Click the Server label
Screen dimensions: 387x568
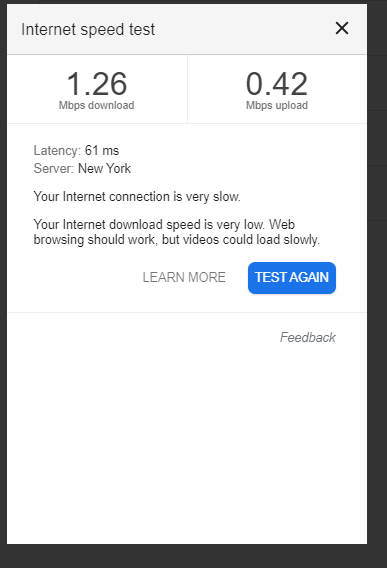pyautogui.click(x=54, y=168)
